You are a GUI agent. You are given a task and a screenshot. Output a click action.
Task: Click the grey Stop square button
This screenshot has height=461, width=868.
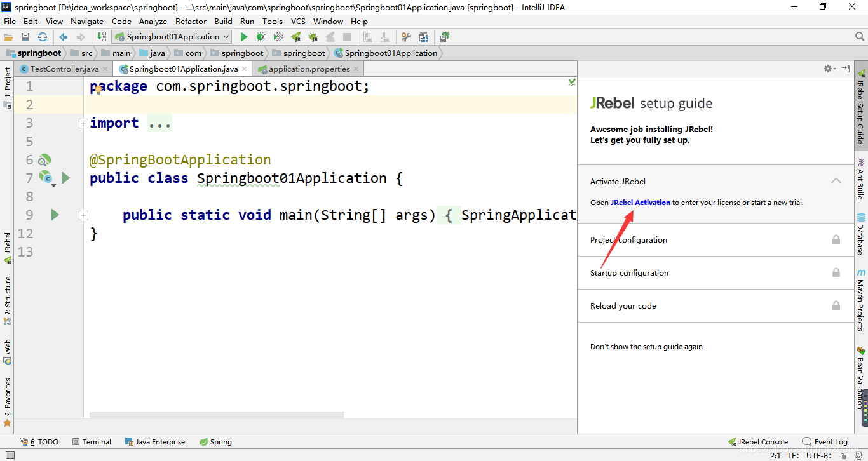(x=346, y=37)
